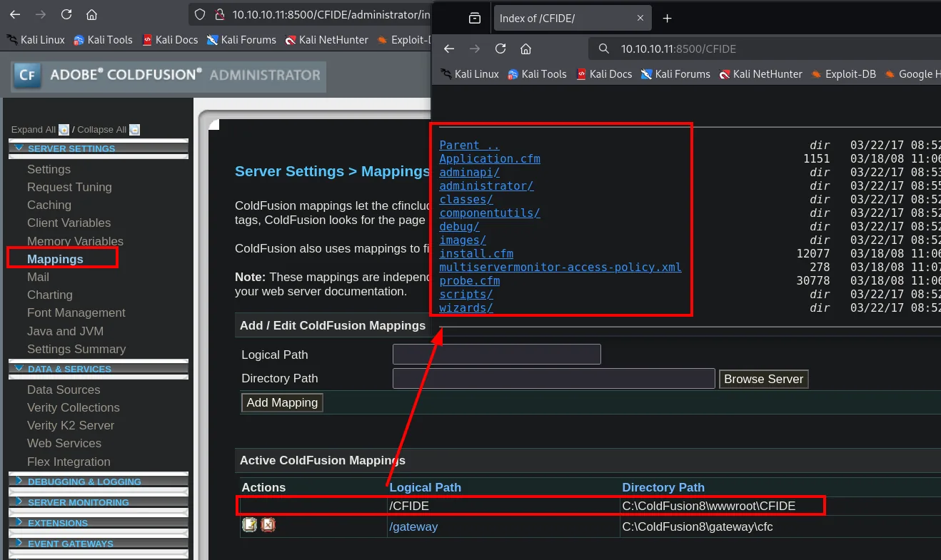Viewport: 941px width, 560px height.
Task: Click the Browse Server button
Action: click(763, 379)
